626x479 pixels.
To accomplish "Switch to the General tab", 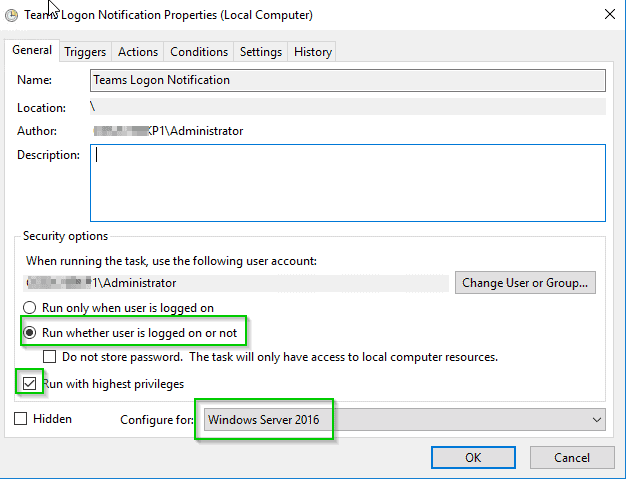I will tap(32, 50).
